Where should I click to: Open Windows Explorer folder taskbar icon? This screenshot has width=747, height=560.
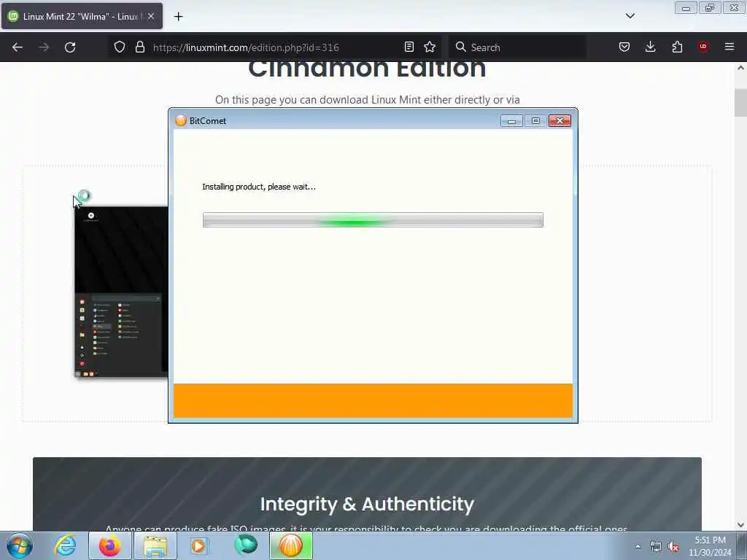point(155,545)
